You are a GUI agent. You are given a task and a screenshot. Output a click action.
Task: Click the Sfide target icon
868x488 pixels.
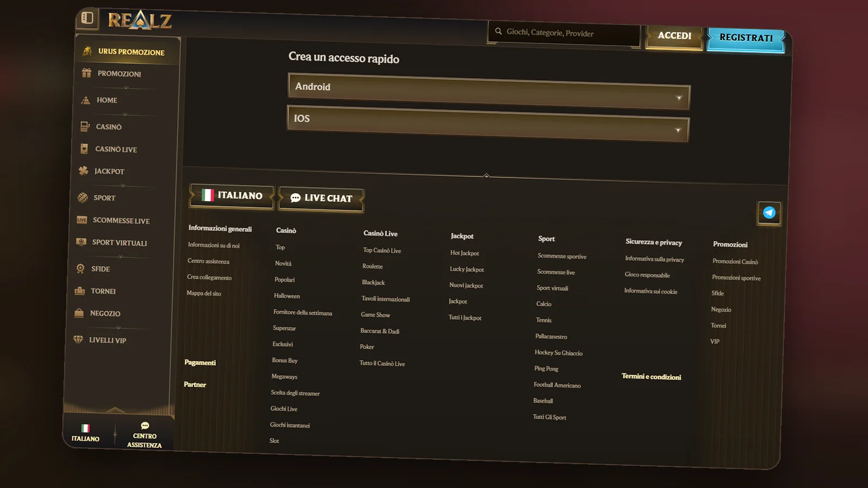(80, 268)
